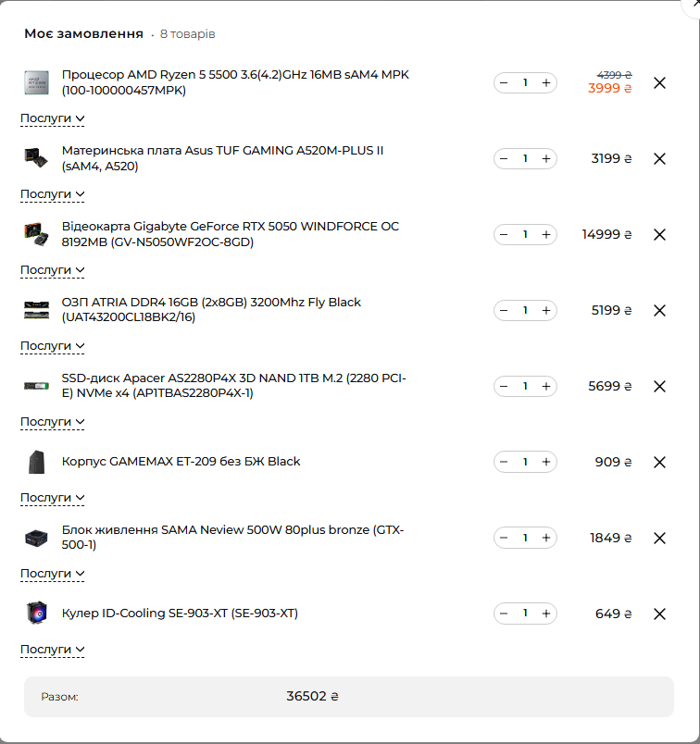
Task: Remove Apacer SSD from the order
Action: pyautogui.click(x=659, y=387)
